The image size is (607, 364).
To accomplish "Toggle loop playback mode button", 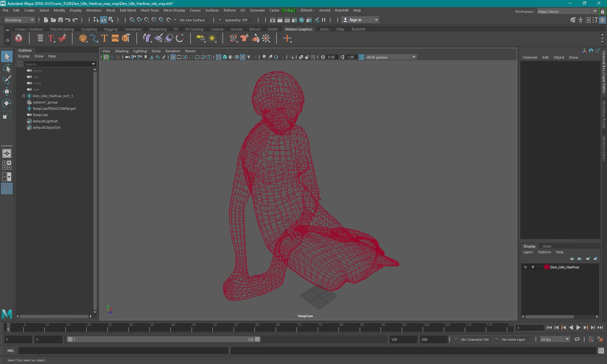I will tap(577, 339).
